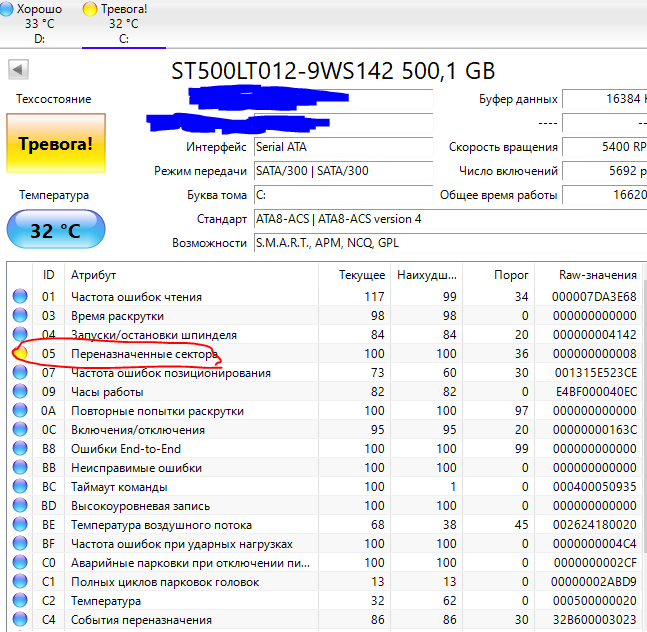Select attribute text Частота ошибок позиционирования

coord(171,373)
